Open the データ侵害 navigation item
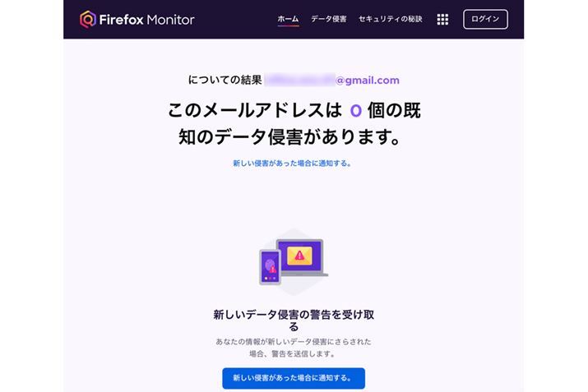The width and height of the screenshot is (588, 392). pyautogui.click(x=328, y=19)
